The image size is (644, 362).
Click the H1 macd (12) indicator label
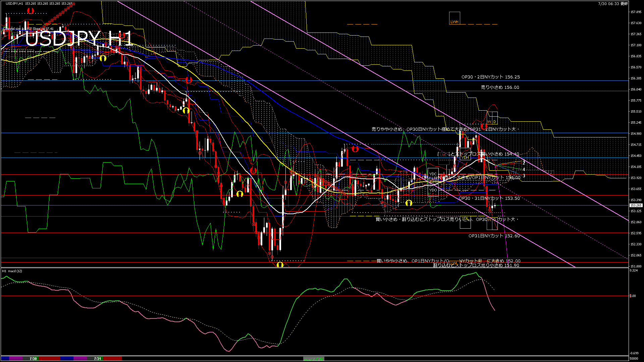point(12,271)
